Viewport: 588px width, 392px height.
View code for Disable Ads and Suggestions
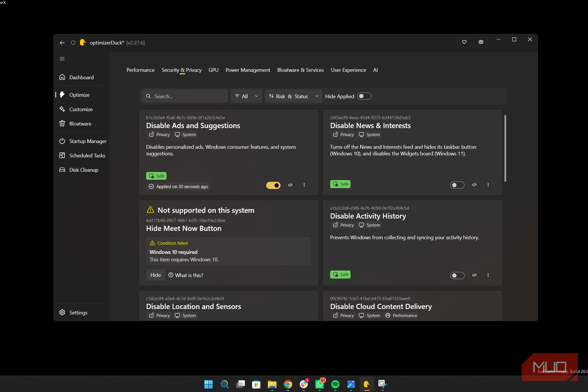point(290,185)
